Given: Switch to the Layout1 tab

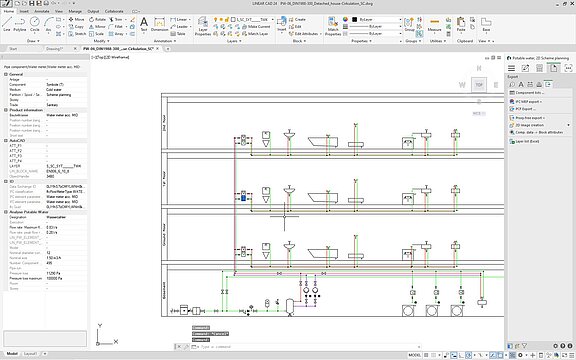Looking at the screenshot, I should coord(30,354).
